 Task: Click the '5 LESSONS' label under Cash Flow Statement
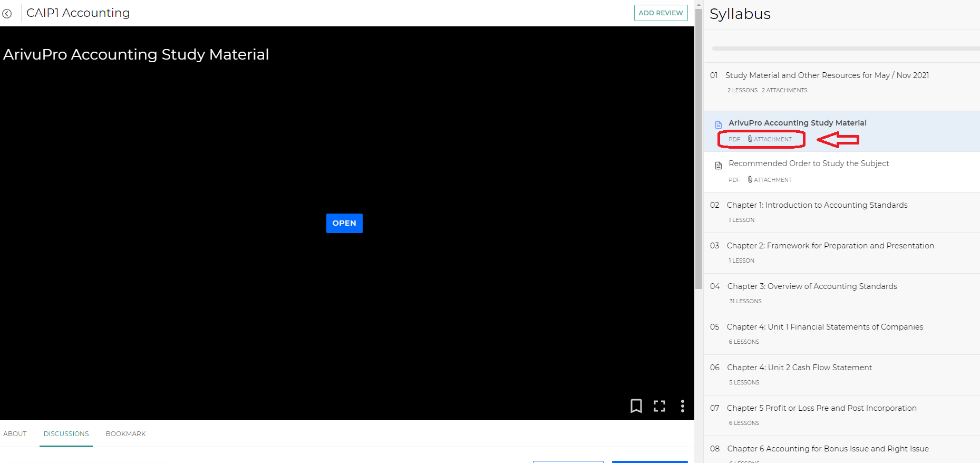pos(744,382)
